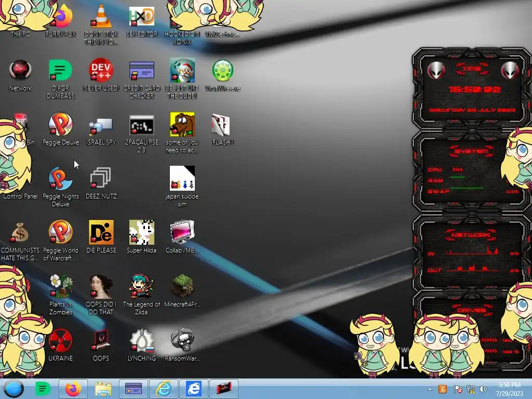Open the credit card taskbar app

coord(134,389)
